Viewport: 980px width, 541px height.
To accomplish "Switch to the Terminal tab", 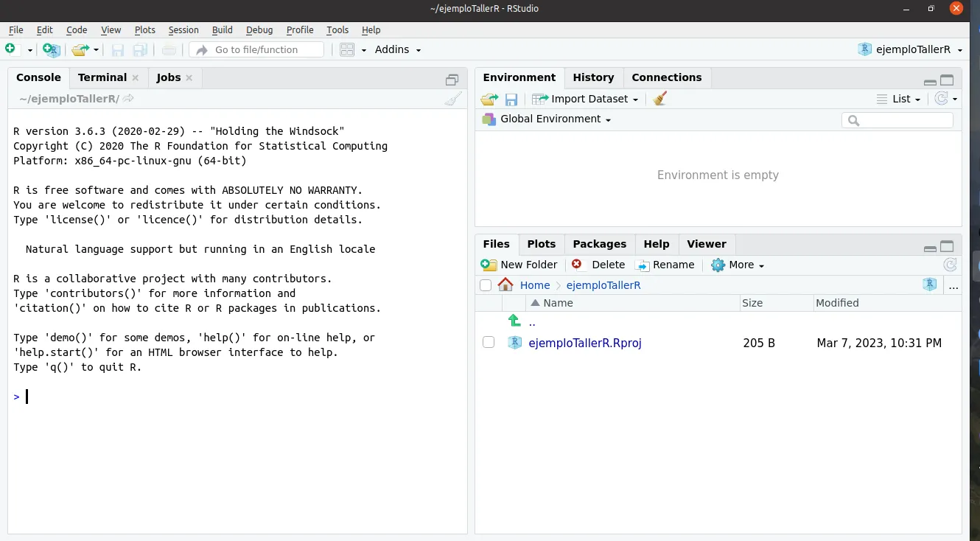I will tap(102, 77).
